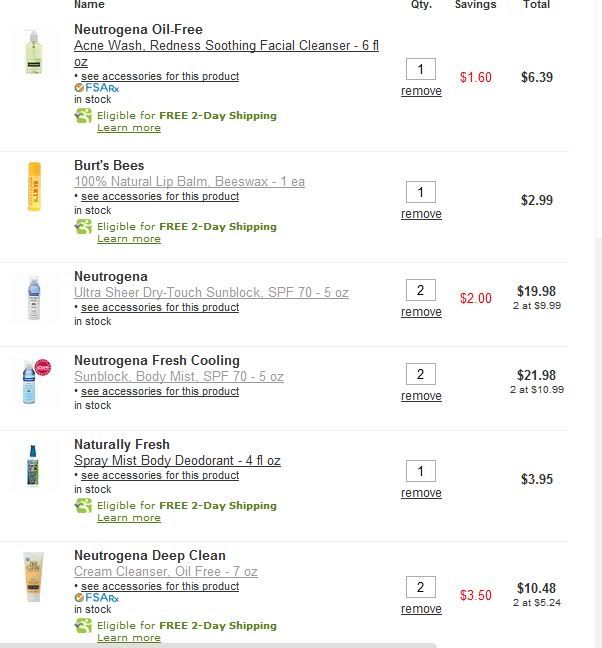
Task: Click the free shipping icon for Acne Wash
Action: 83,116
